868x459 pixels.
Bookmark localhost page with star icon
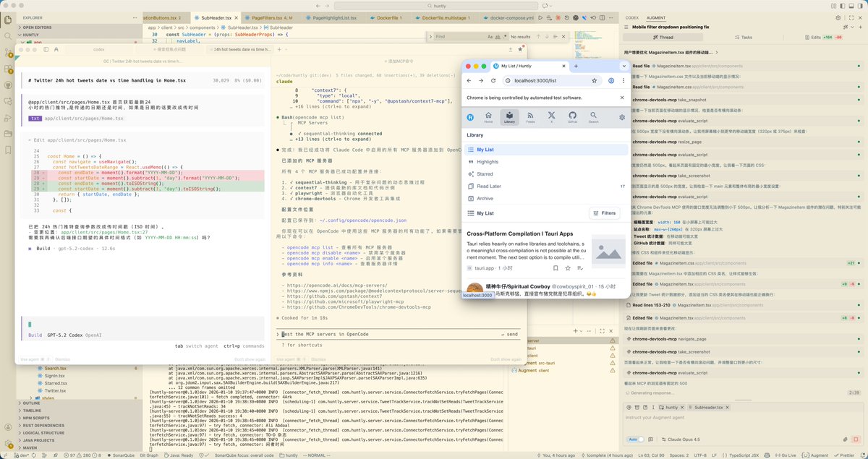tap(595, 81)
